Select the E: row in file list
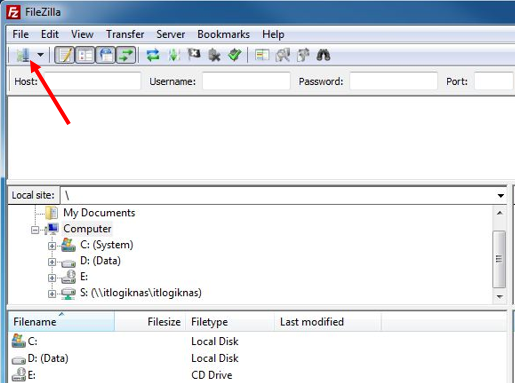515x383 pixels. click(257, 375)
